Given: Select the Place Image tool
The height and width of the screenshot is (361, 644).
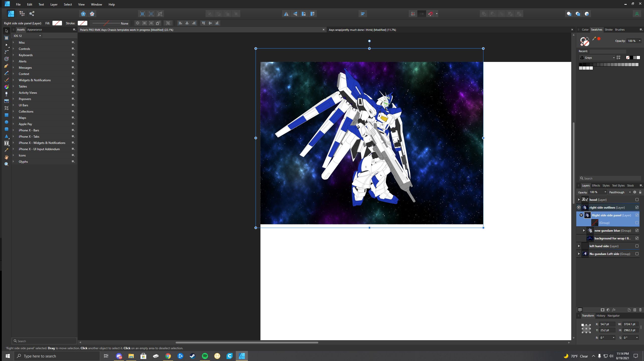Looking at the screenshot, I should coord(7,101).
